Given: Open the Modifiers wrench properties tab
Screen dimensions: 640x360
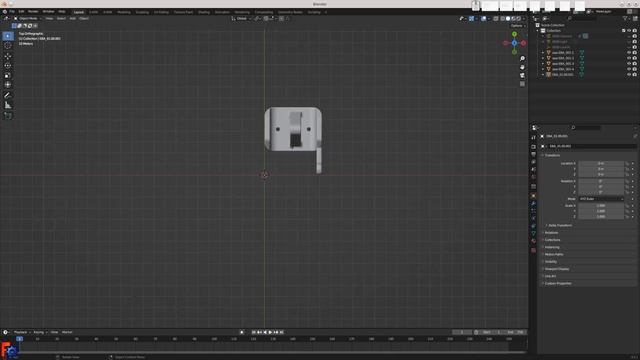Looking at the screenshot, I should pyautogui.click(x=533, y=203).
